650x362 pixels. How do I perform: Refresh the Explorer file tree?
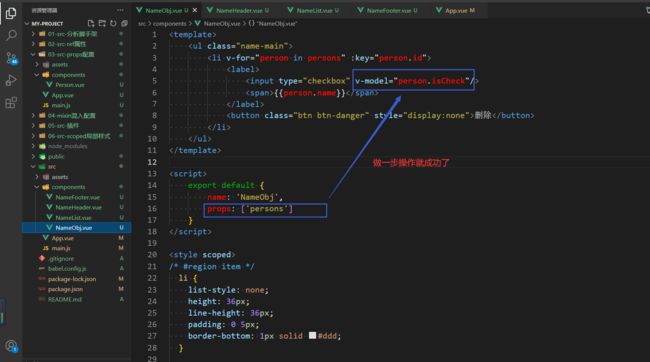click(113, 24)
